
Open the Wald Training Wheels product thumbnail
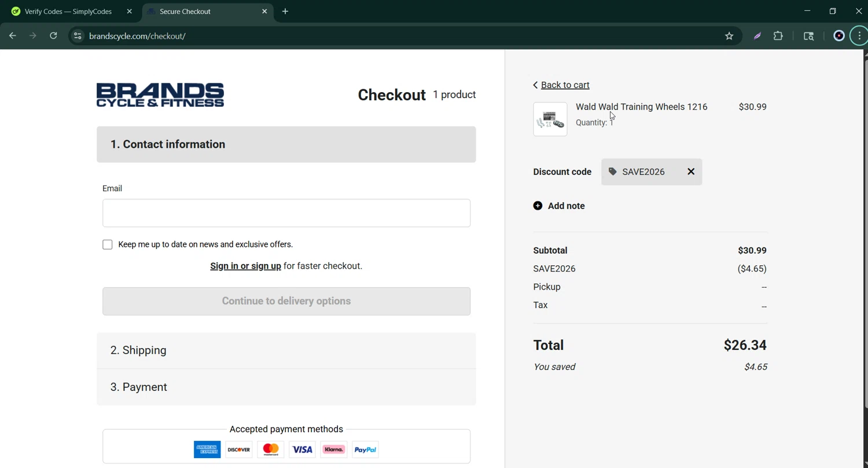(550, 119)
